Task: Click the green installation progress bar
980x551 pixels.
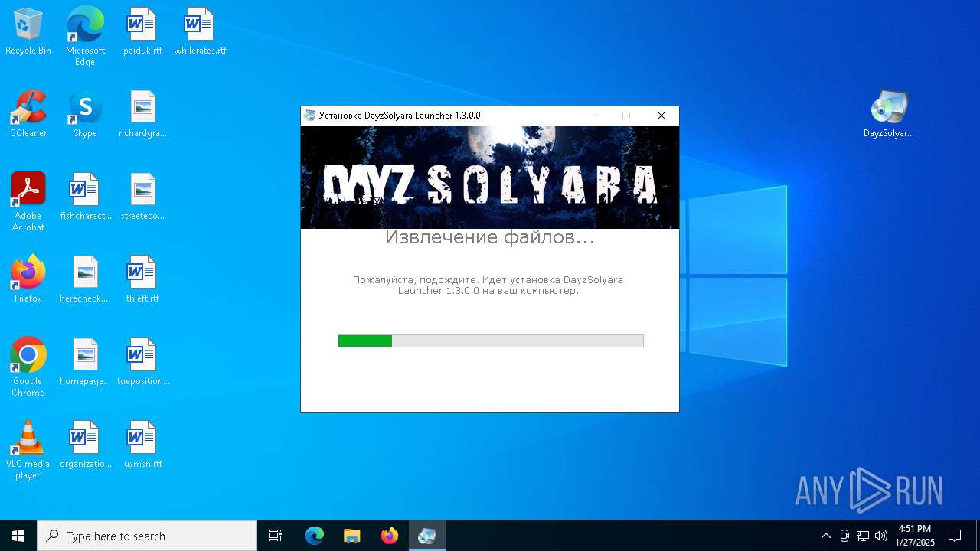Action: point(491,341)
